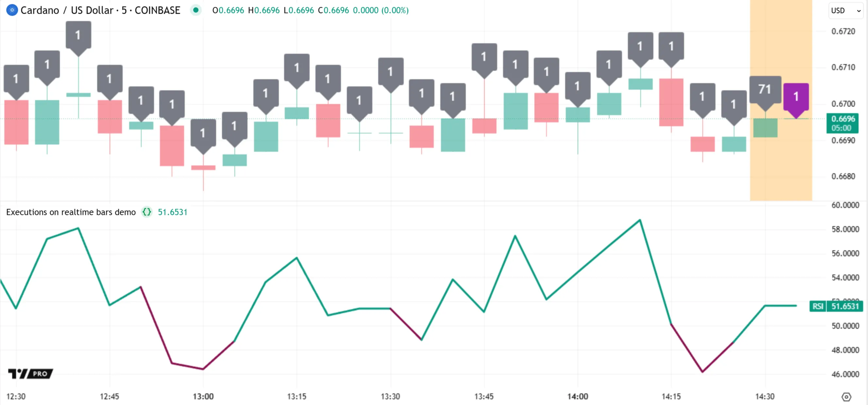Select the gray label marked 71
Image resolution: width=868 pixels, height=405 pixels.
[x=765, y=90]
